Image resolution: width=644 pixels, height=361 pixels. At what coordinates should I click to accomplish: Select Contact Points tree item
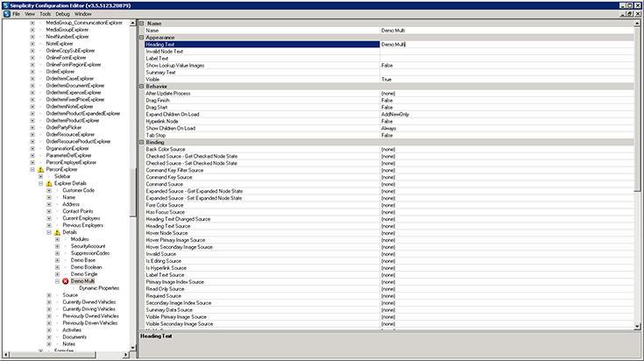coord(78,211)
